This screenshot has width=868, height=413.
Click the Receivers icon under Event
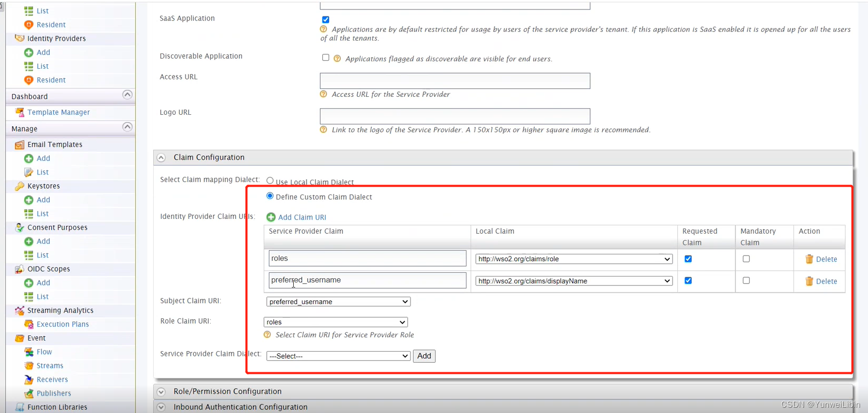point(29,379)
